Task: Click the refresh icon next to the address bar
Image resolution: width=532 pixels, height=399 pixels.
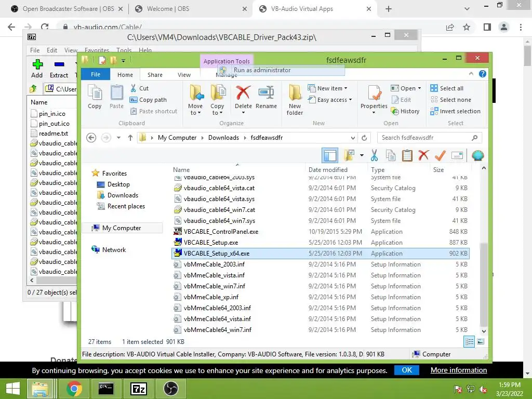Action: (x=364, y=138)
